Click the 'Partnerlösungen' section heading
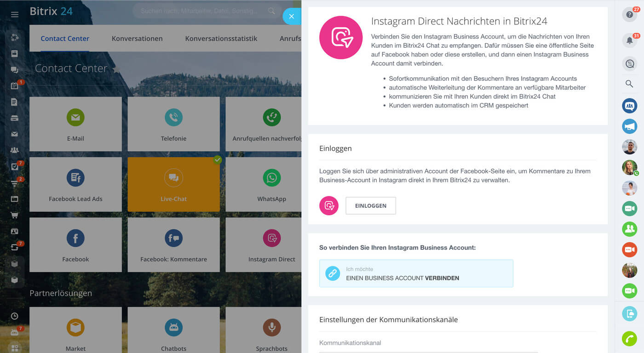The width and height of the screenshot is (644, 353). (61, 293)
